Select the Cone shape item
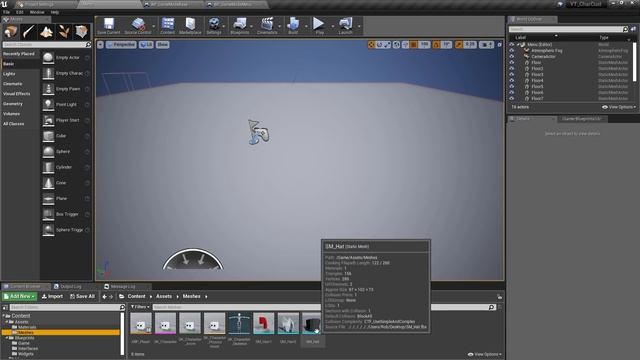 pyautogui.click(x=66, y=183)
